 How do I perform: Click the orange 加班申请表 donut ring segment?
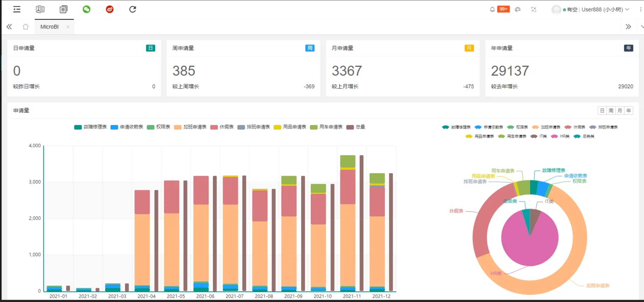[574, 263]
